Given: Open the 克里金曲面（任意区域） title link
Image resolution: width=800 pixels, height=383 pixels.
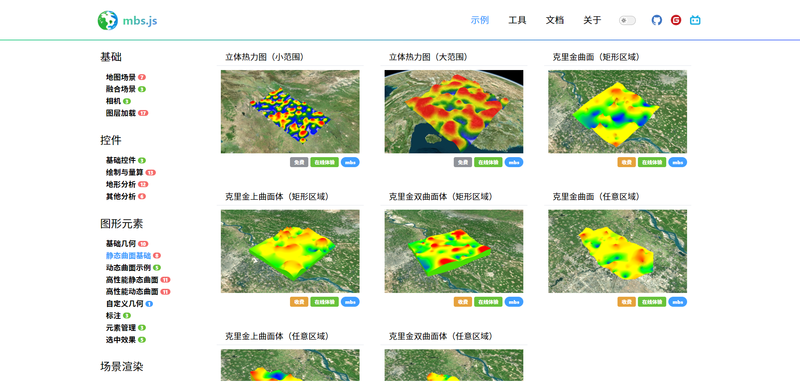Looking at the screenshot, I should (x=596, y=196).
